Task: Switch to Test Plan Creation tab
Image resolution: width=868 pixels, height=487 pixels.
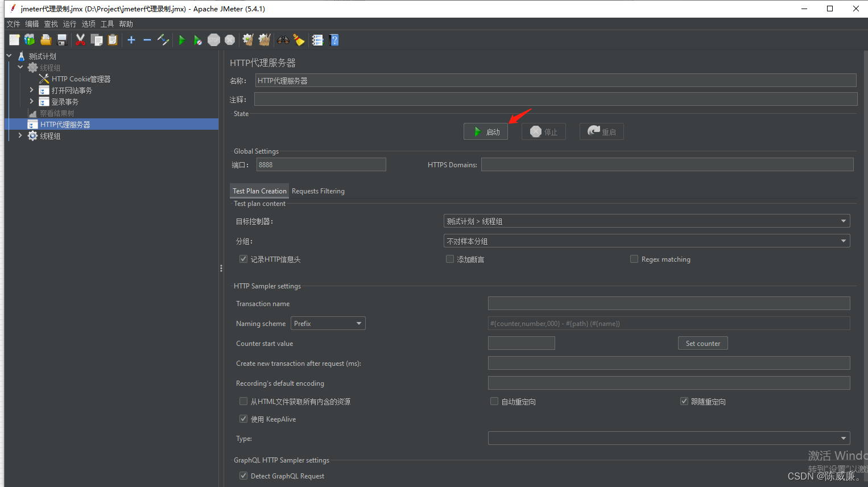Action: [259, 191]
